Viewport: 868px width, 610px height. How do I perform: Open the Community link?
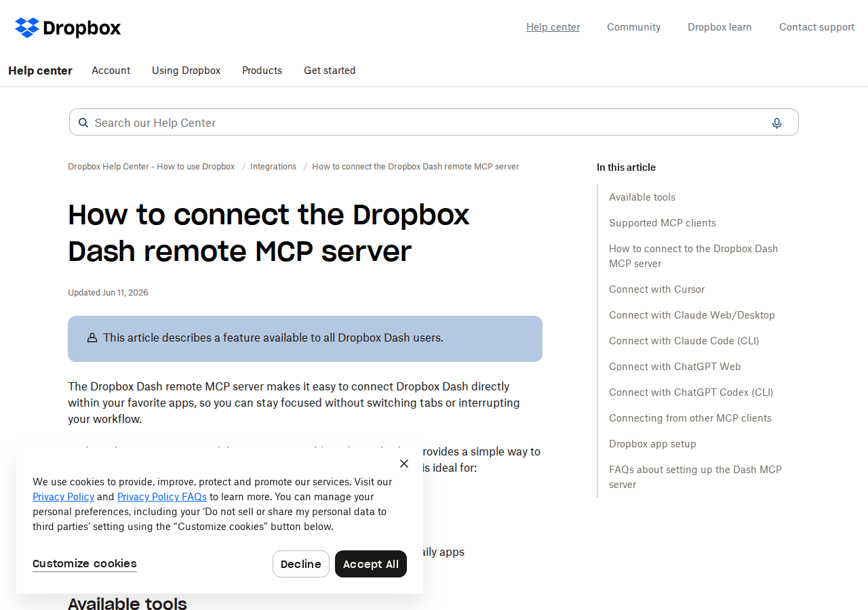click(x=634, y=27)
